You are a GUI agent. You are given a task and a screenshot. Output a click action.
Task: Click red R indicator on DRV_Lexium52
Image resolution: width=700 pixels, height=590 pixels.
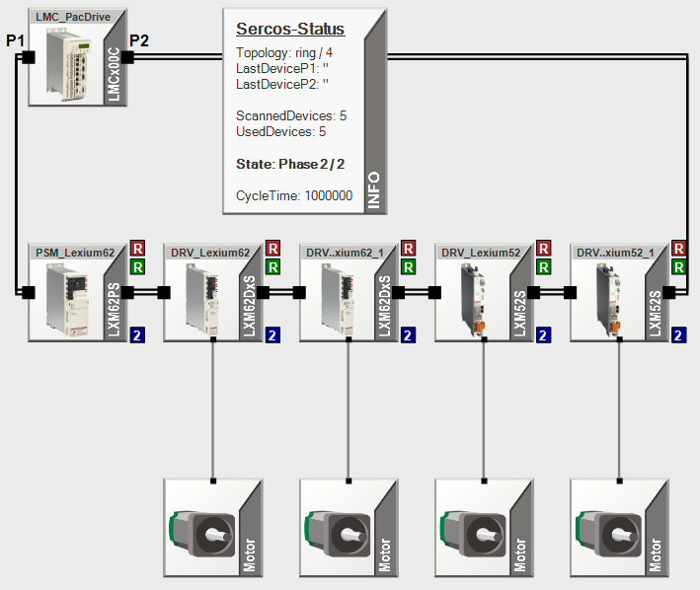pyautogui.click(x=544, y=248)
